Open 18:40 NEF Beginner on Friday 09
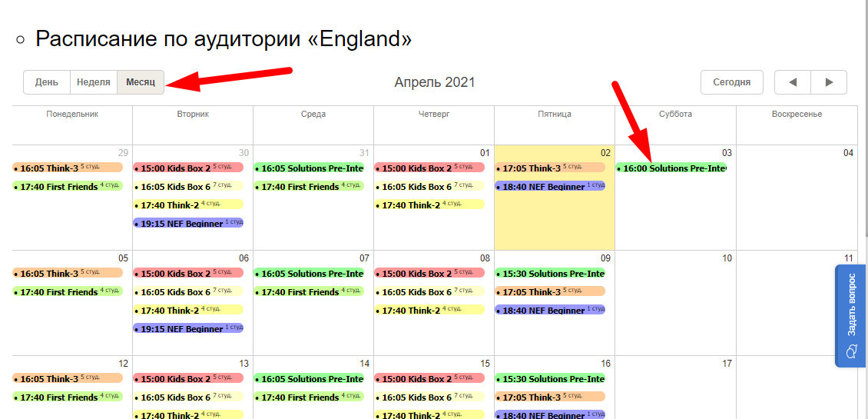The height and width of the screenshot is (419, 868). coord(550,310)
